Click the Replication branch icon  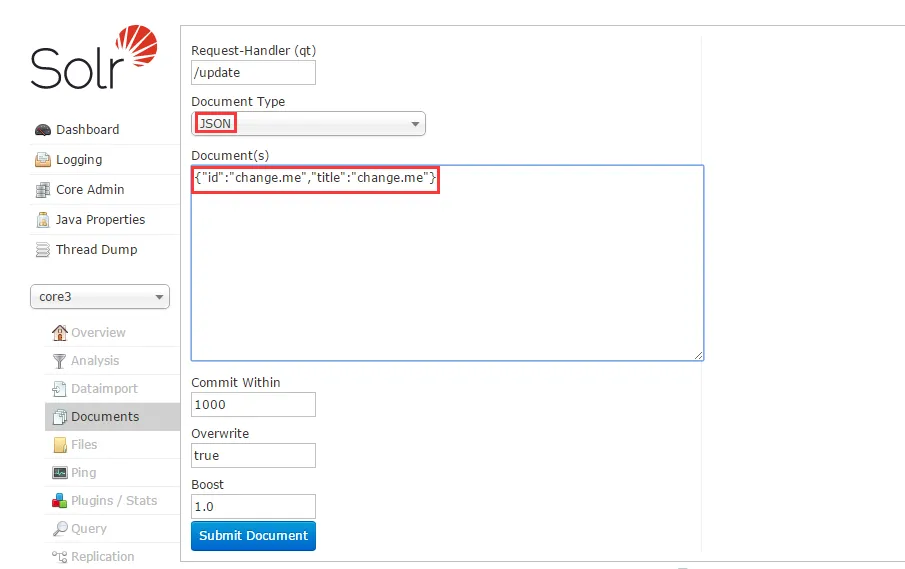click(59, 556)
